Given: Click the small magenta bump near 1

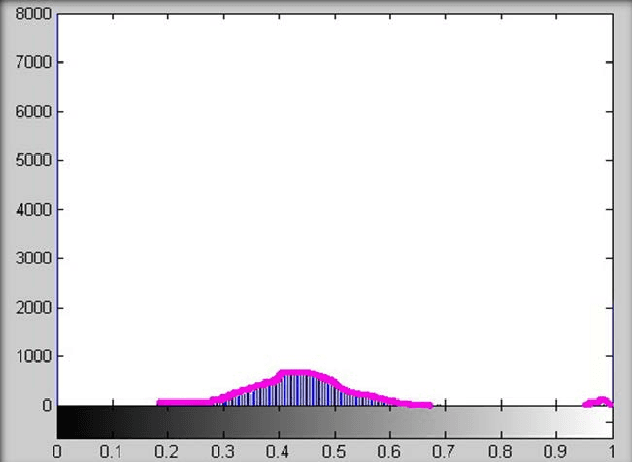Looking at the screenshot, I should pos(600,401).
